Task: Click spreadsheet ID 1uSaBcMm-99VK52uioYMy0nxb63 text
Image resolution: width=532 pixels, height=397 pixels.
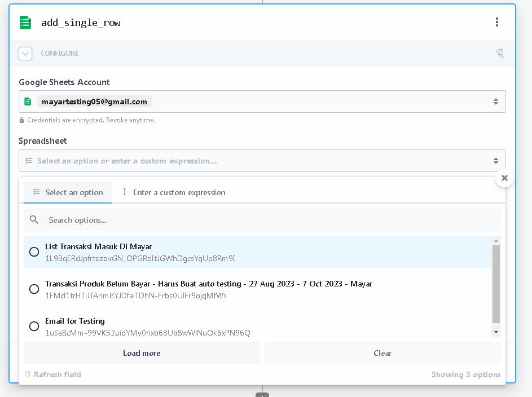Action: 148,333
